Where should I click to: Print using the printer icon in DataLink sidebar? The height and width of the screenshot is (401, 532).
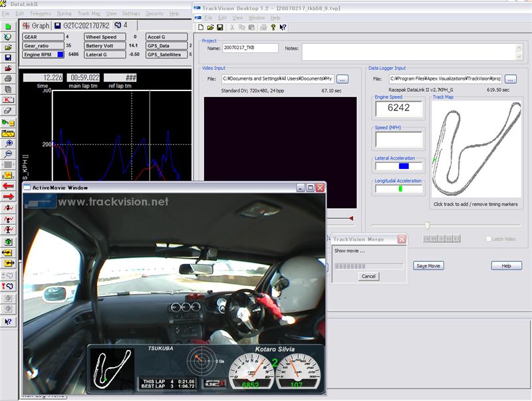coord(8,78)
